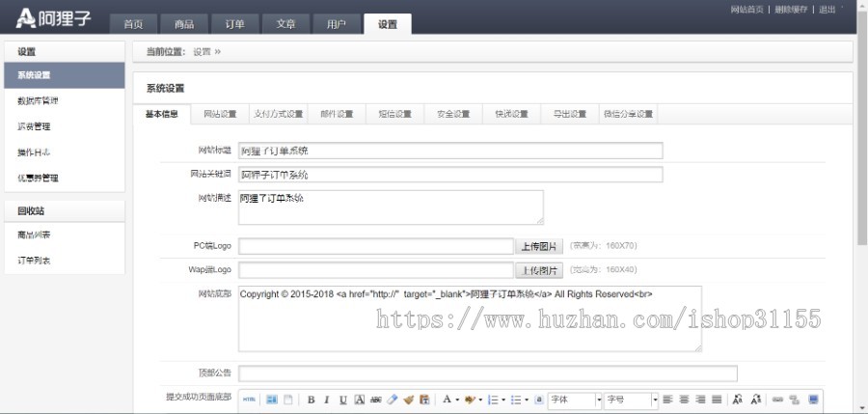Open the 文章 top navigation tab
Screen dimensions: 868x414
pyautogui.click(x=285, y=24)
